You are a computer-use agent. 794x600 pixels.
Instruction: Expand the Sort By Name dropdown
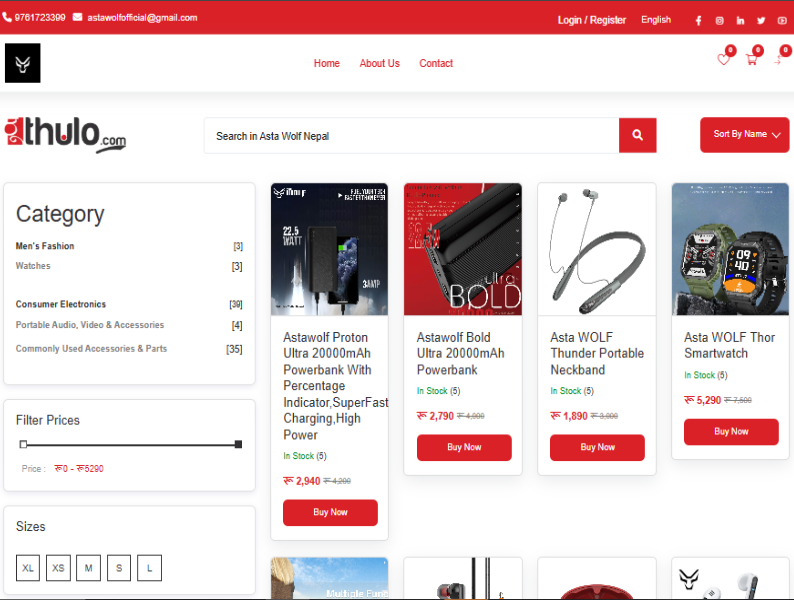pyautogui.click(x=745, y=135)
